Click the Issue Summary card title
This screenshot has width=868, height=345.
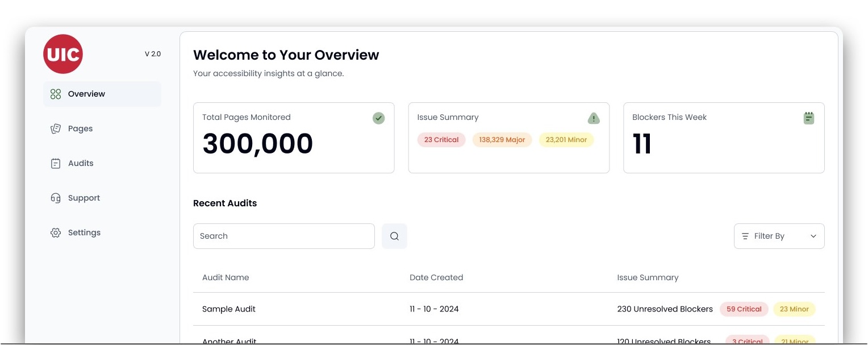click(x=448, y=118)
